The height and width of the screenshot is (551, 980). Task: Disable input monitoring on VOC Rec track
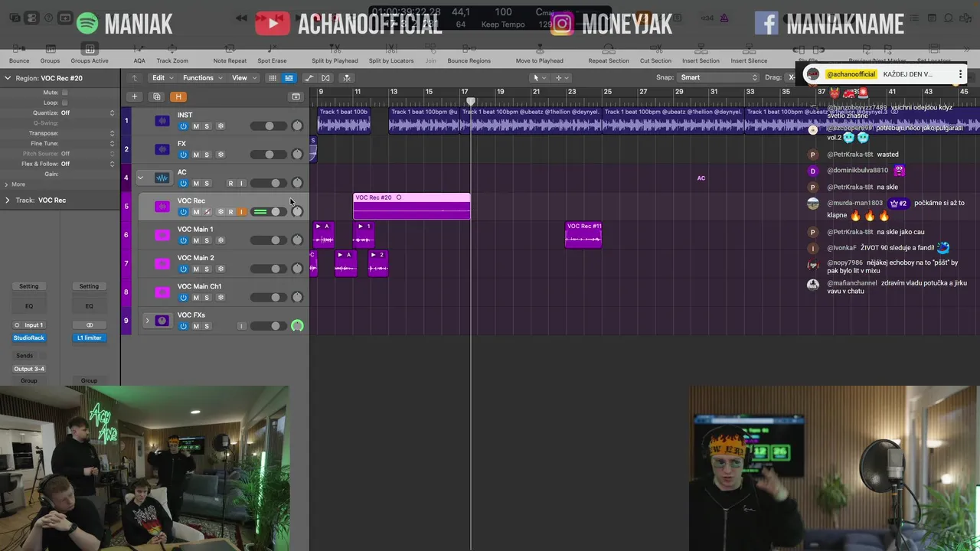pos(241,212)
